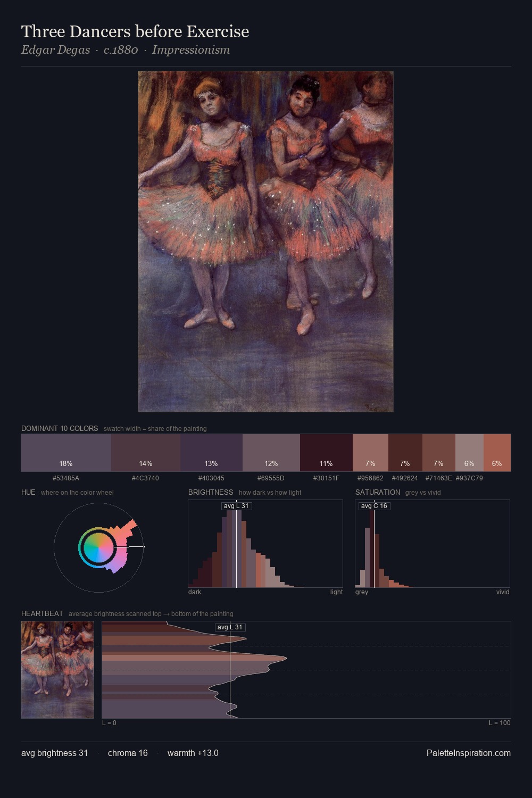Click the SATURATION section heading
The image size is (532, 798).
[x=378, y=492]
